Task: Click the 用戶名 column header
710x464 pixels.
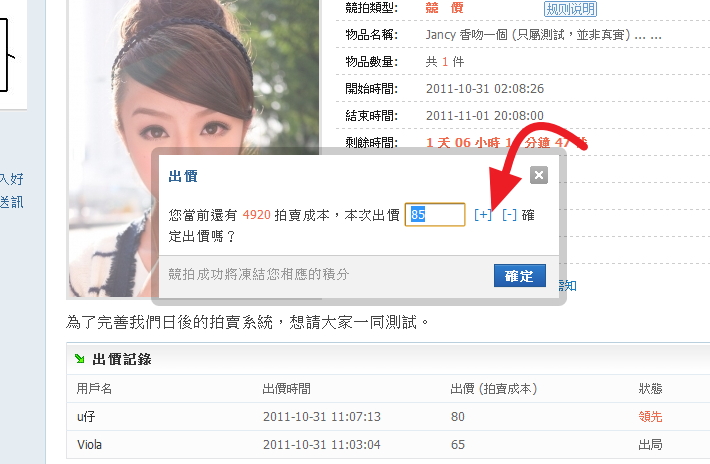Action: pos(94,388)
